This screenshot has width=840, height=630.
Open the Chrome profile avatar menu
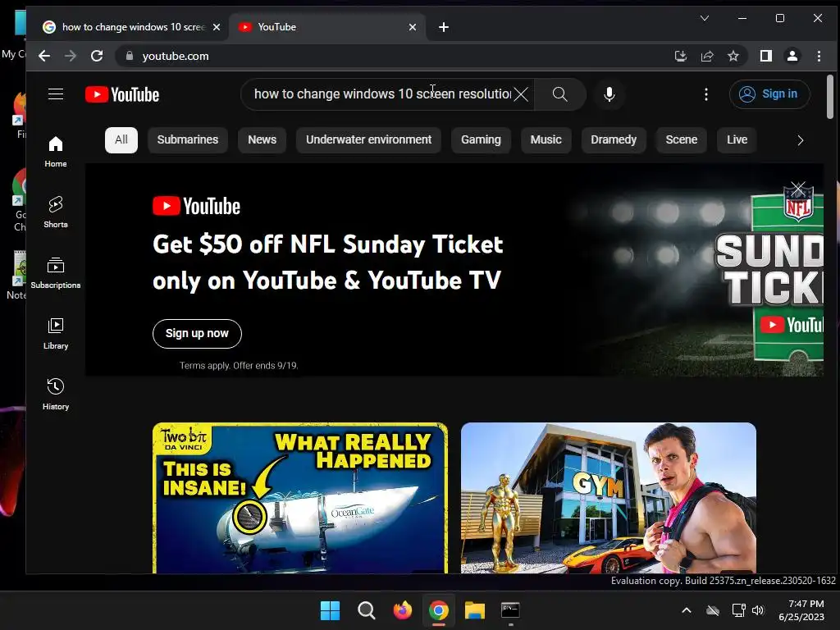792,56
